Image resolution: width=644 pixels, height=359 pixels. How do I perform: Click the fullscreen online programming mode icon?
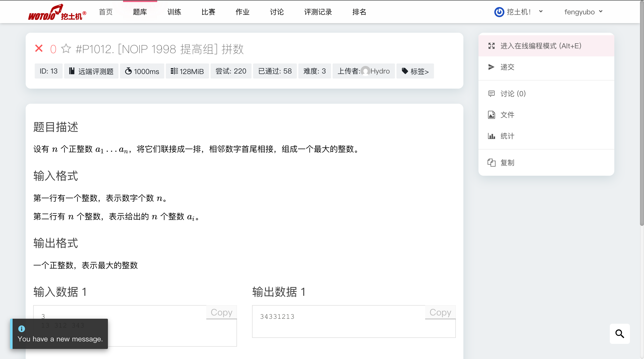(491, 46)
